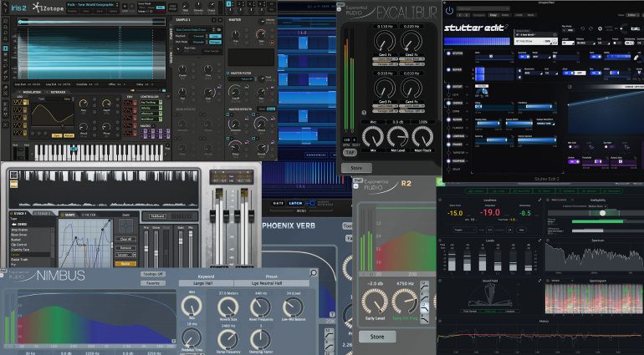Open the Large Hall keyword dropdown
This screenshot has width=644, height=355.
[x=206, y=283]
